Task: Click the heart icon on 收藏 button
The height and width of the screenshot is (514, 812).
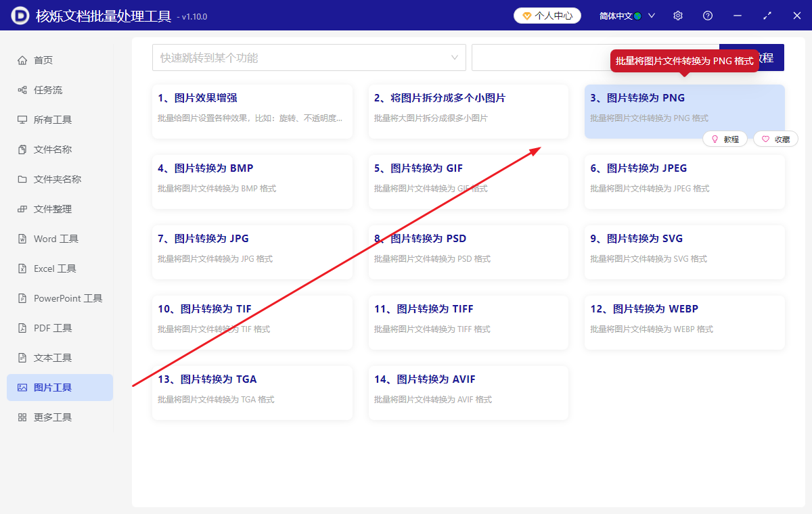Action: point(766,139)
